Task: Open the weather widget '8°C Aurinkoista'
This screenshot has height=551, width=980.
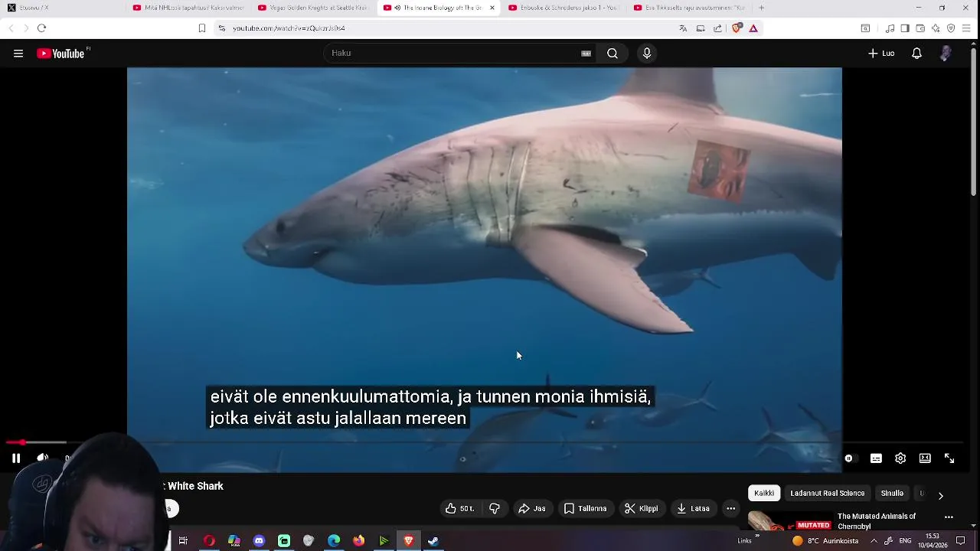Action: [x=827, y=541]
